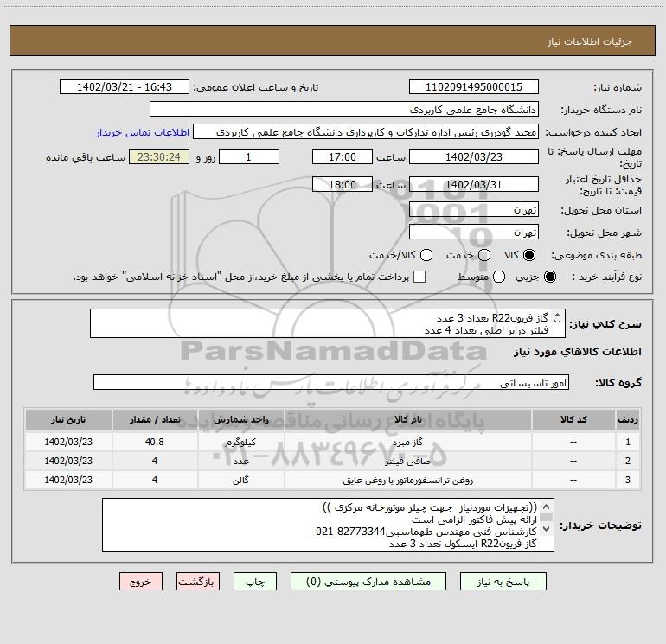Click the نام کالا column header
The image size is (666, 644).
407,420
